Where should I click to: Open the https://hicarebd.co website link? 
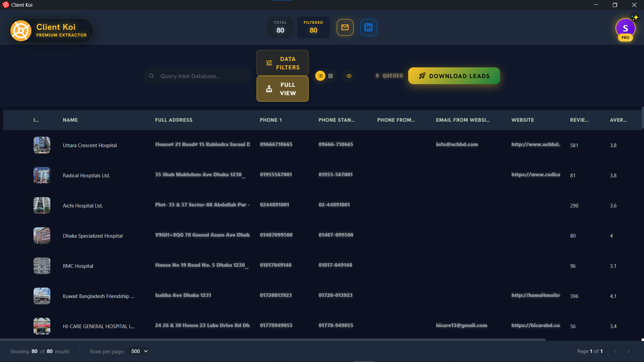click(x=536, y=325)
